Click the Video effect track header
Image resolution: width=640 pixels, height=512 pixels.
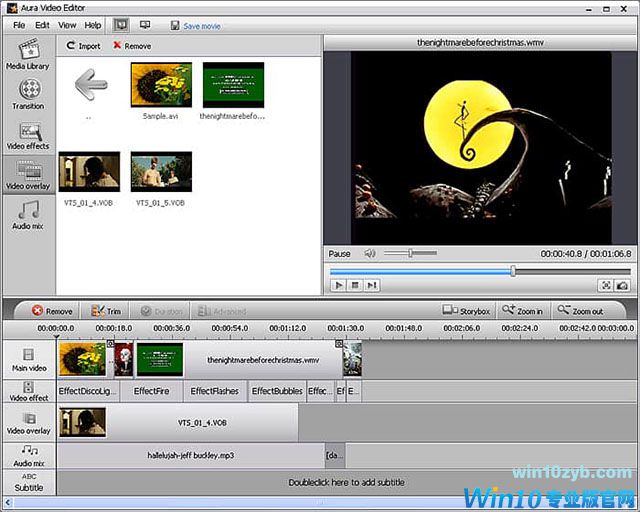click(x=29, y=391)
